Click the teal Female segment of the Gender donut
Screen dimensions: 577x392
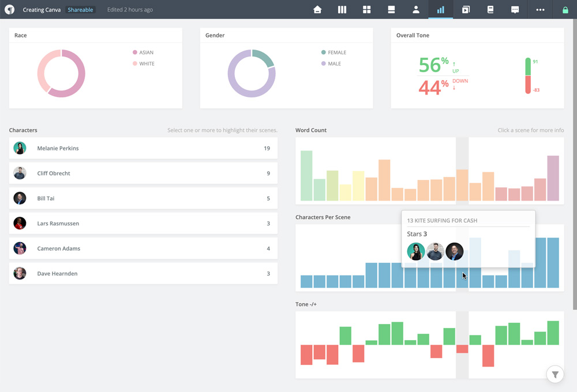pyautogui.click(x=265, y=57)
